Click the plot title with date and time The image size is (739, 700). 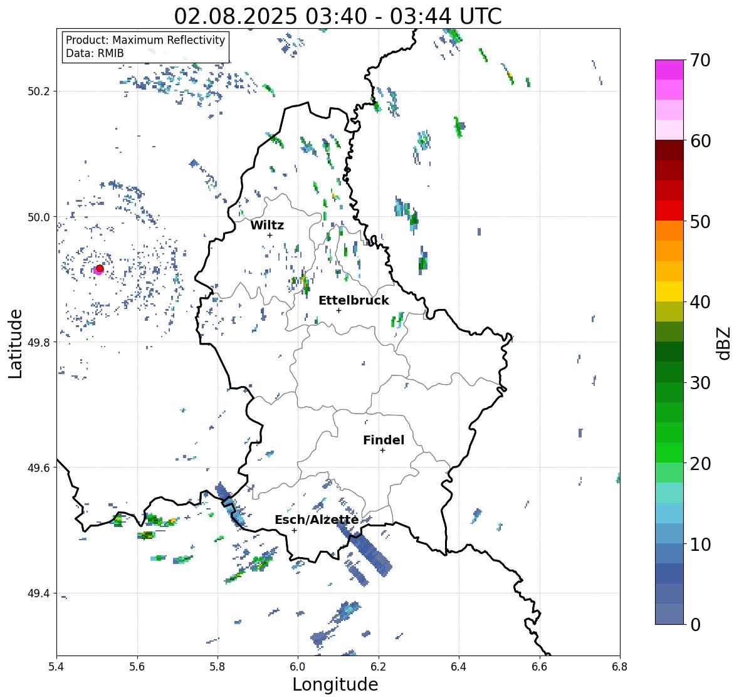(x=338, y=16)
